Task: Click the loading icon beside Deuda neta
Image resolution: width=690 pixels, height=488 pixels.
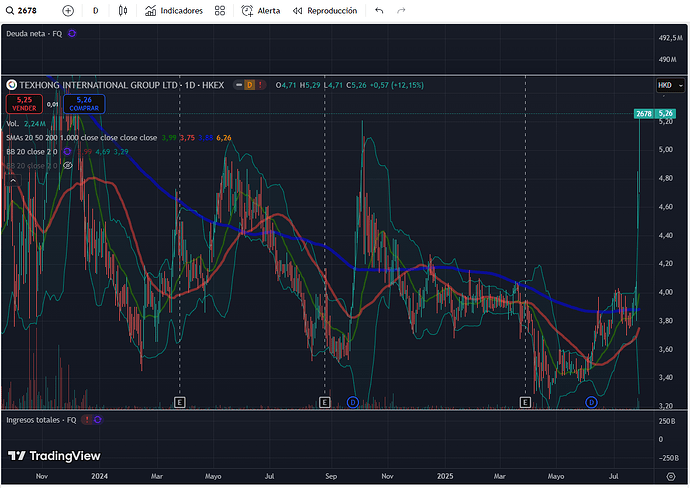Action: pos(72,34)
